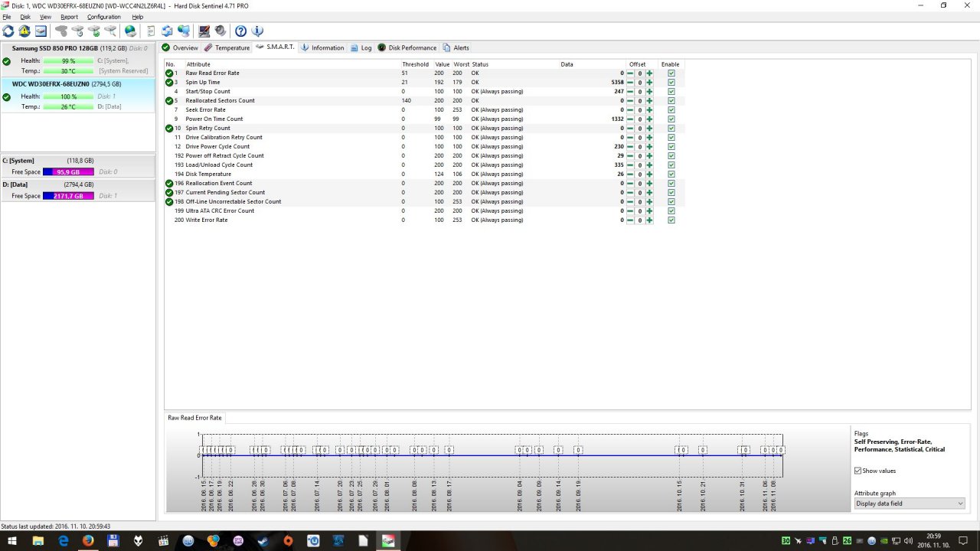This screenshot has width=980, height=551.
Task: Toggle the Show values checkbox
Action: tap(857, 471)
